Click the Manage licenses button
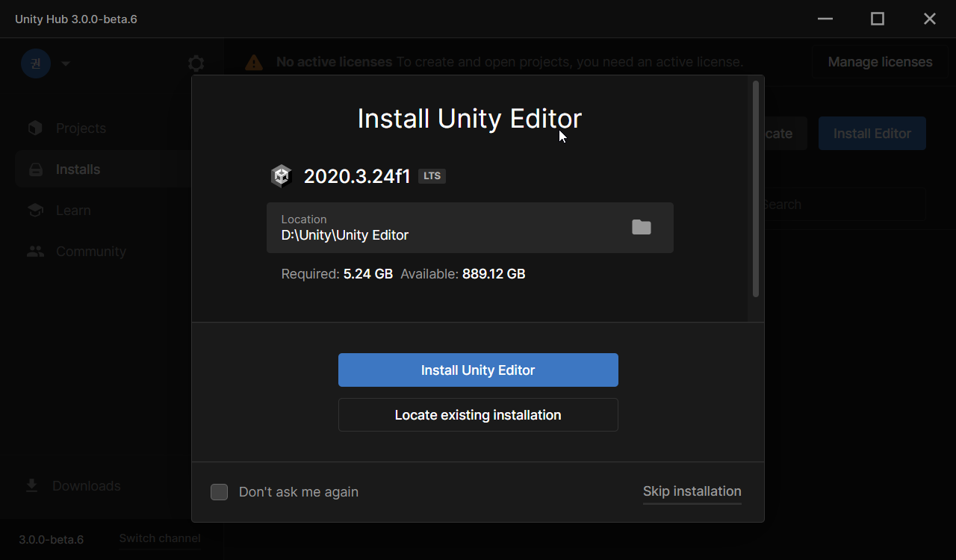 [880, 62]
